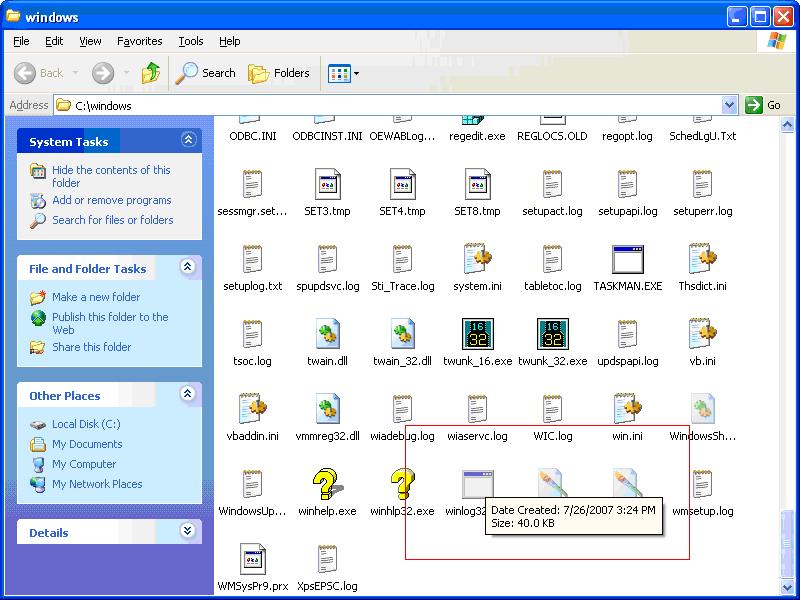Select the SET3.tmp file icon
Image resolution: width=800 pixels, height=600 pixels.
coord(328,184)
